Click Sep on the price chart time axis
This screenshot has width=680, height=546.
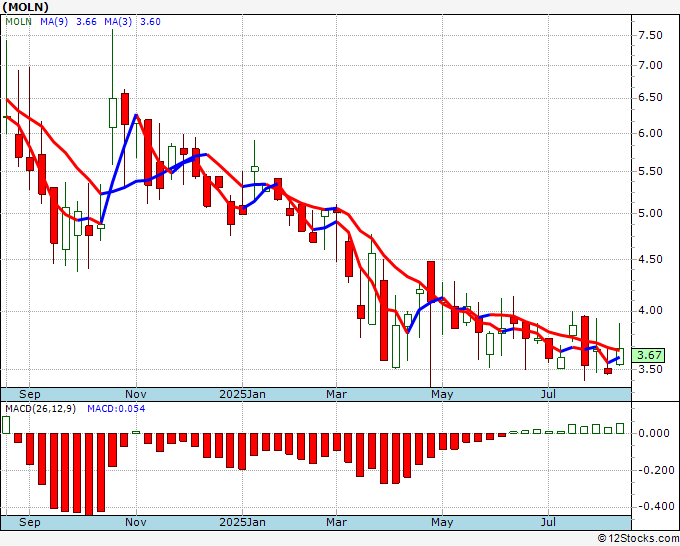[29, 394]
